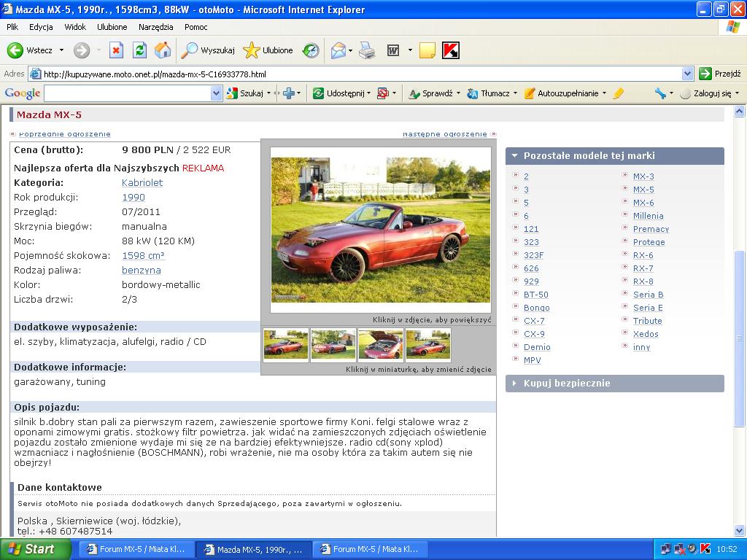Open the Wstecz back history dropdown arrow
Viewport: 747px width, 560px height.
(61, 50)
